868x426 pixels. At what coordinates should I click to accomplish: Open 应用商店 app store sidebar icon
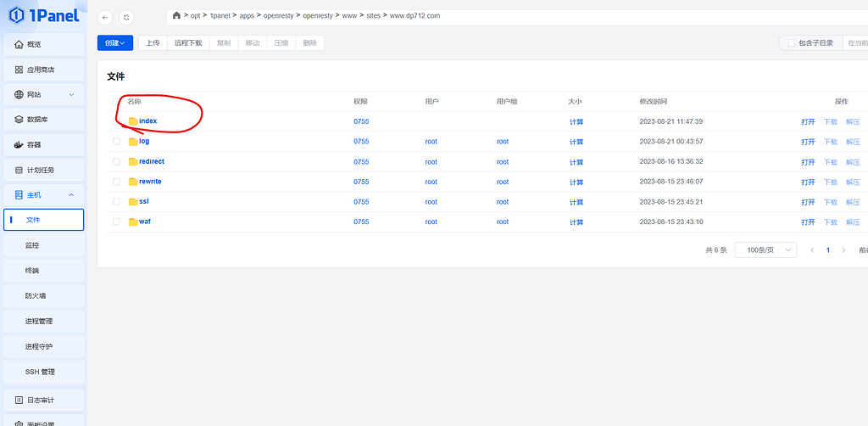coord(19,70)
